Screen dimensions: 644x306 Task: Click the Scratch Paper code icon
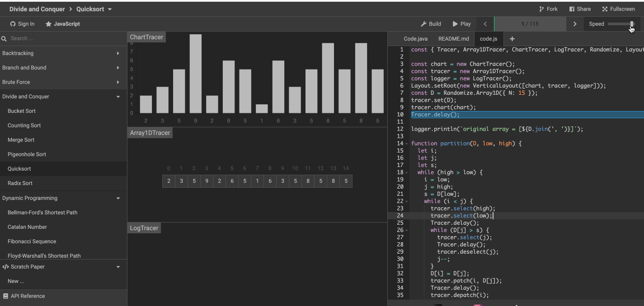[5, 267]
